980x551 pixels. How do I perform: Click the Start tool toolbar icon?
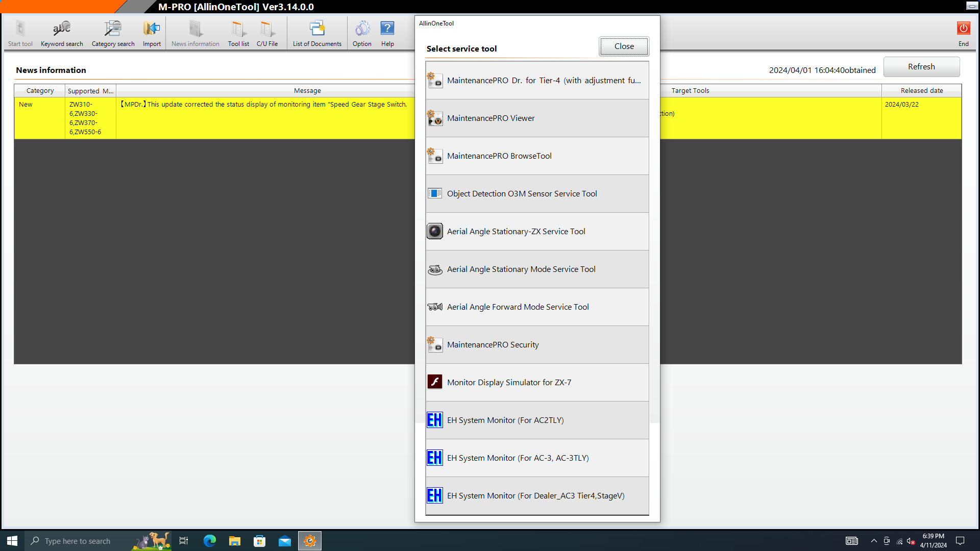point(20,34)
